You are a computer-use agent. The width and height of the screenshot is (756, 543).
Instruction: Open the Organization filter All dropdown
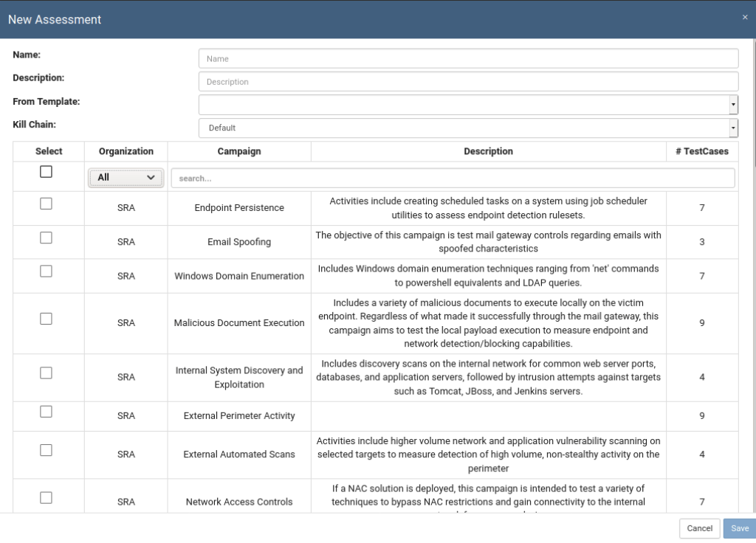point(126,178)
